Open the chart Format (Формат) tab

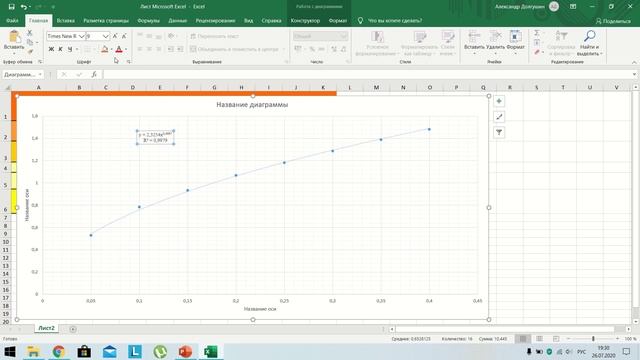pyautogui.click(x=338, y=20)
